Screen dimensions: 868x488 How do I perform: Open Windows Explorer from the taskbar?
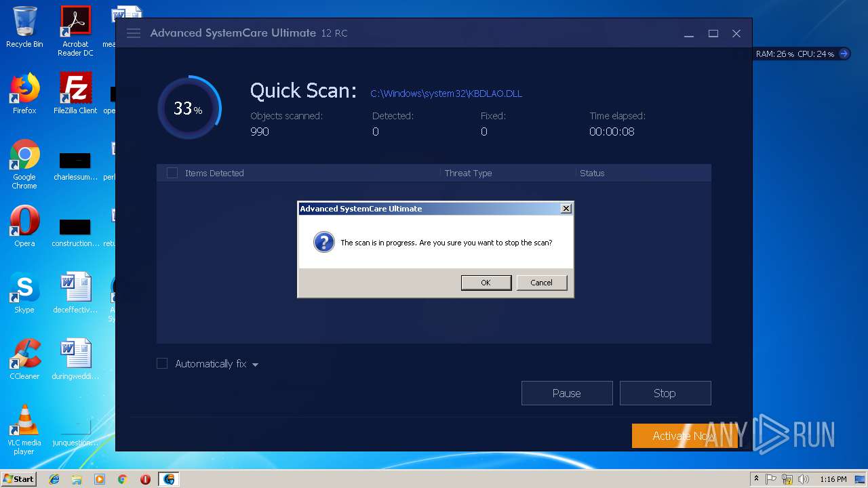pos(77,479)
